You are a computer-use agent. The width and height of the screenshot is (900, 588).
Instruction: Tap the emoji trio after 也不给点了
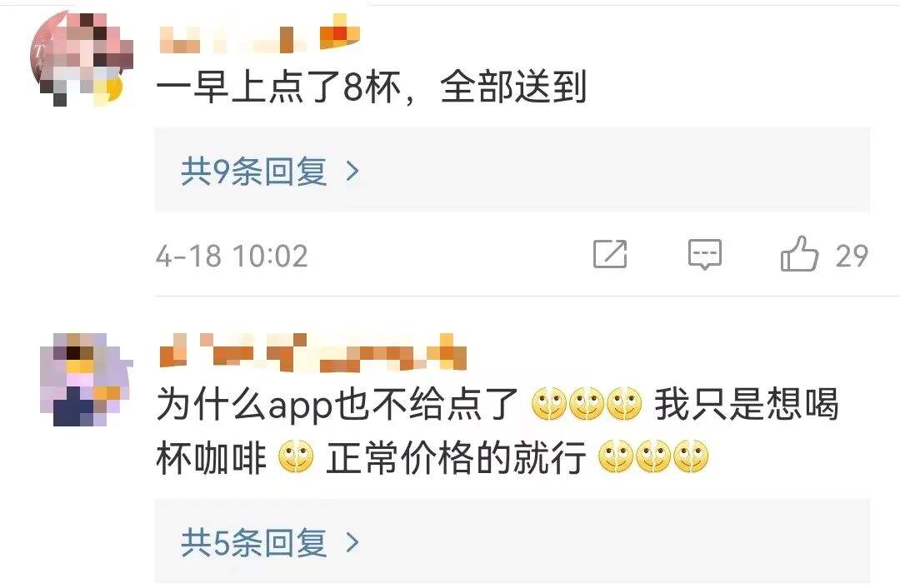pos(587,404)
